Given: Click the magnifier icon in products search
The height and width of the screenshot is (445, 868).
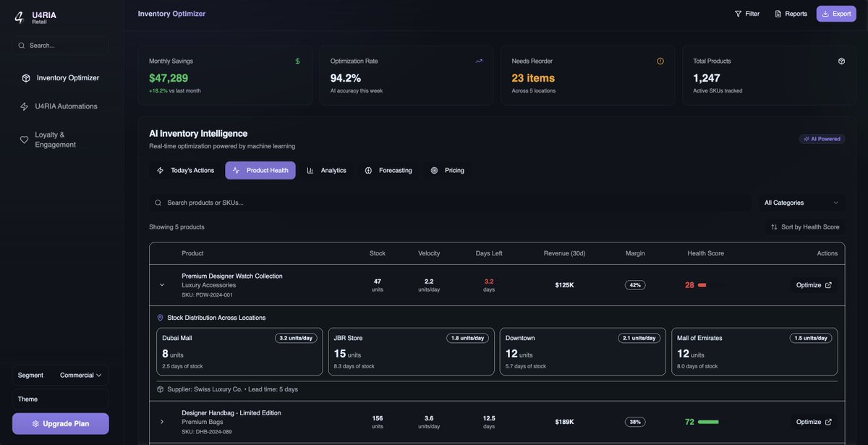Looking at the screenshot, I should 158,203.
